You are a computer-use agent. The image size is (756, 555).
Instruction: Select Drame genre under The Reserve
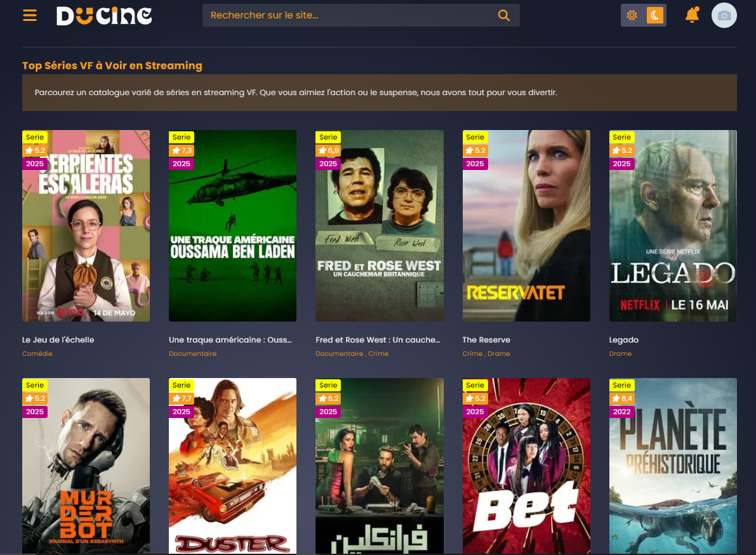pos(498,354)
